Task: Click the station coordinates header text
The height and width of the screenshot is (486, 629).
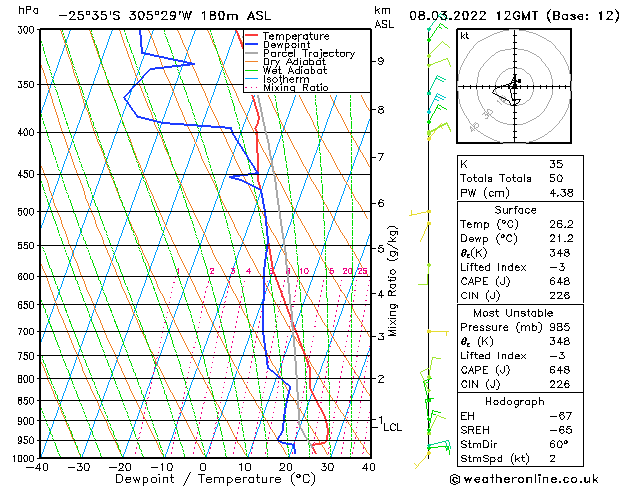Action: pos(164,16)
